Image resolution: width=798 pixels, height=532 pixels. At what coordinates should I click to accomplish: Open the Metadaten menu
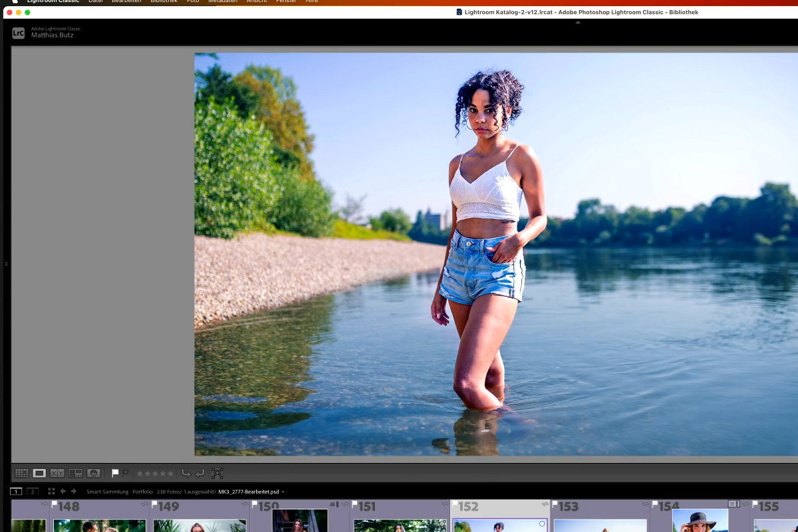[x=223, y=1]
